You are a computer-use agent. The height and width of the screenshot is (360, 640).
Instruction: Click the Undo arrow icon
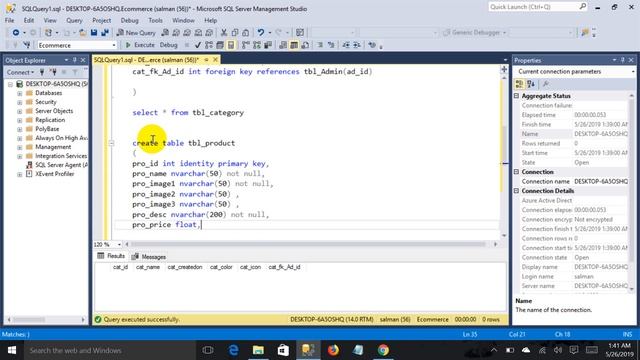point(260,33)
